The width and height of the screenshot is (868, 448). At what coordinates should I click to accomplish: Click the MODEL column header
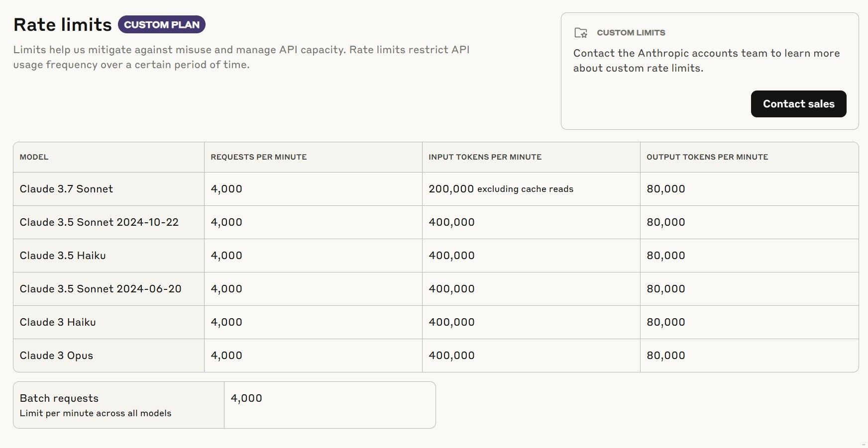pyautogui.click(x=34, y=157)
